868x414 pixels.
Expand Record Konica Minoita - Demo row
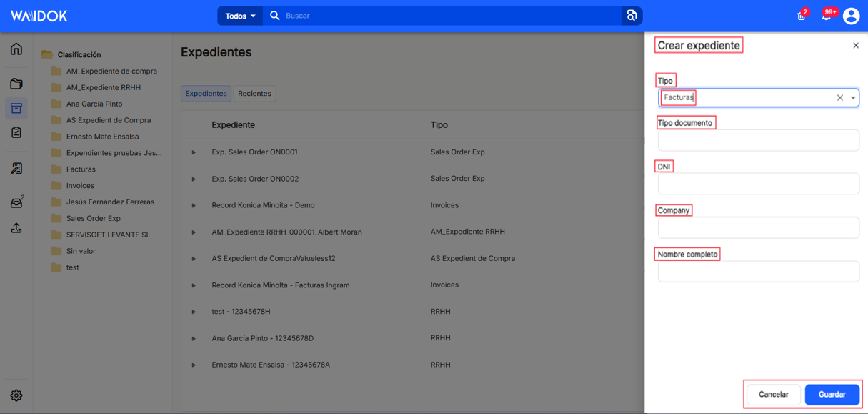pos(194,206)
